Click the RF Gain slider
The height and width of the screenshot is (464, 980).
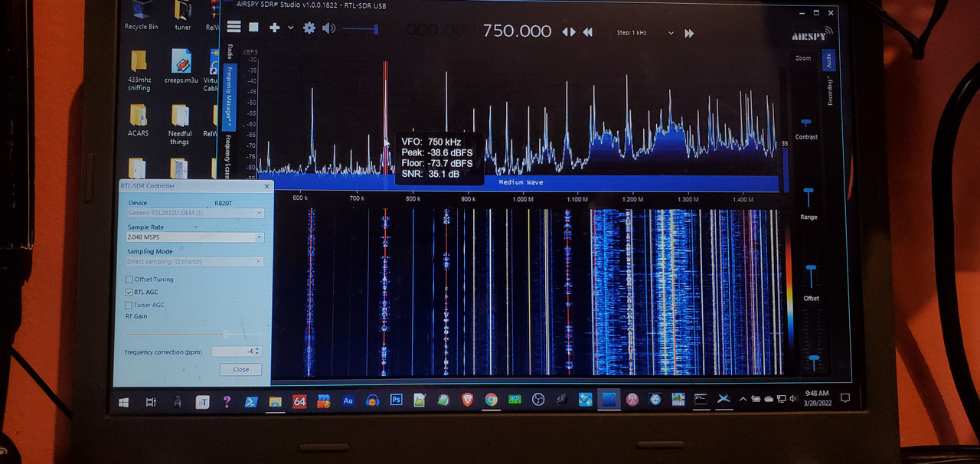[x=191, y=333]
